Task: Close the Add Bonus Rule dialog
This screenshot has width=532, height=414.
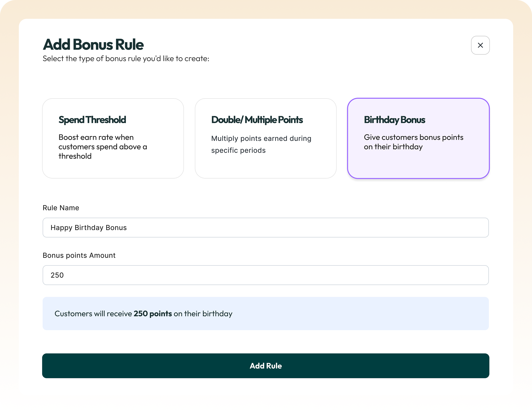Action: point(480,45)
